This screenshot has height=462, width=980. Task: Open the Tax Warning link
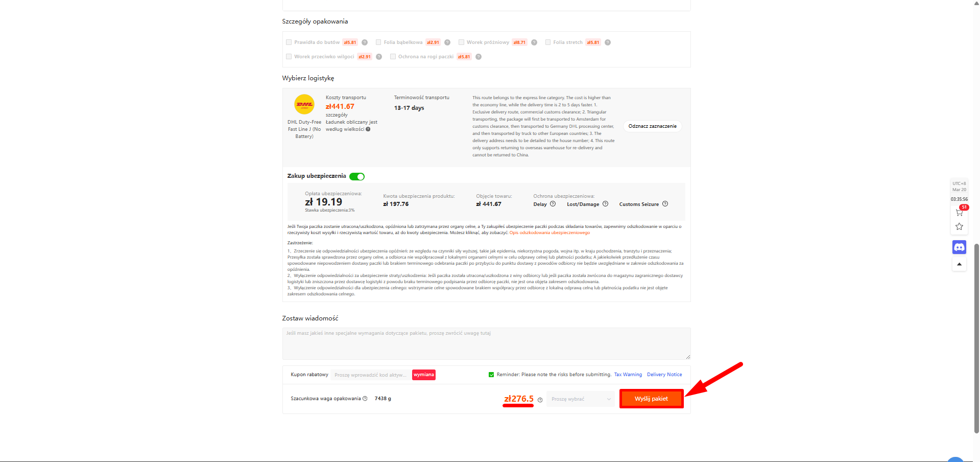[628, 375]
